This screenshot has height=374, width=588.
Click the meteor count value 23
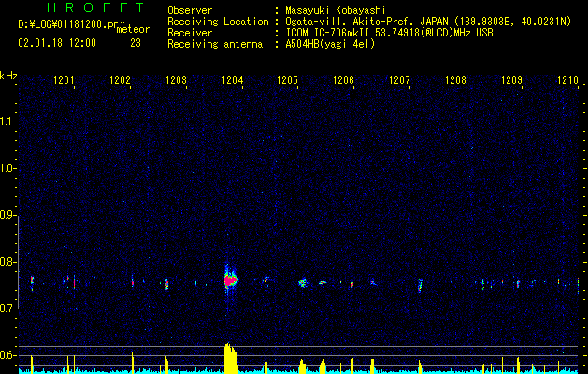pos(136,43)
